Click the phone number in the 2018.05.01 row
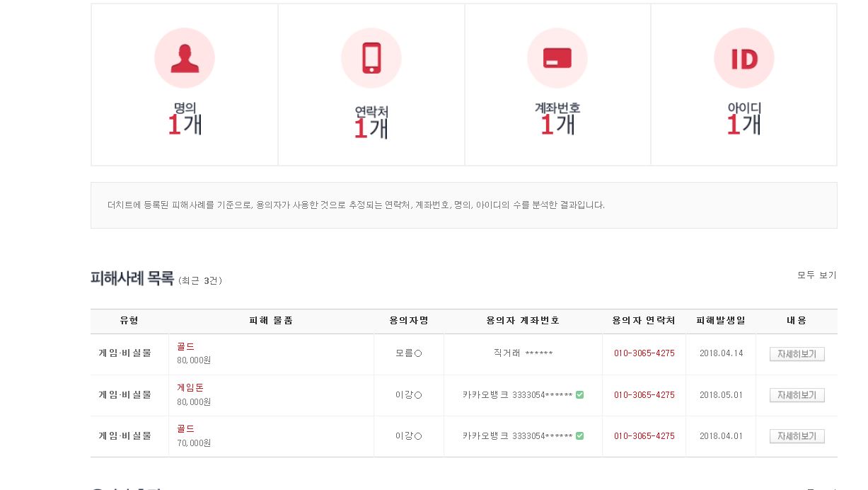Screen dimensions: 868x490 [x=644, y=395]
